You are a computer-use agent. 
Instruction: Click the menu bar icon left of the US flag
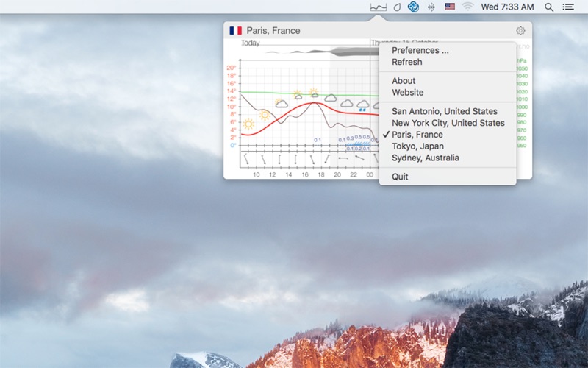tap(431, 7)
